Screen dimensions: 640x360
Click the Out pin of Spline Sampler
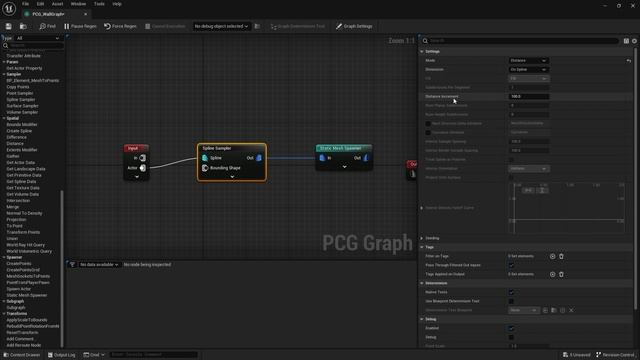click(259, 158)
